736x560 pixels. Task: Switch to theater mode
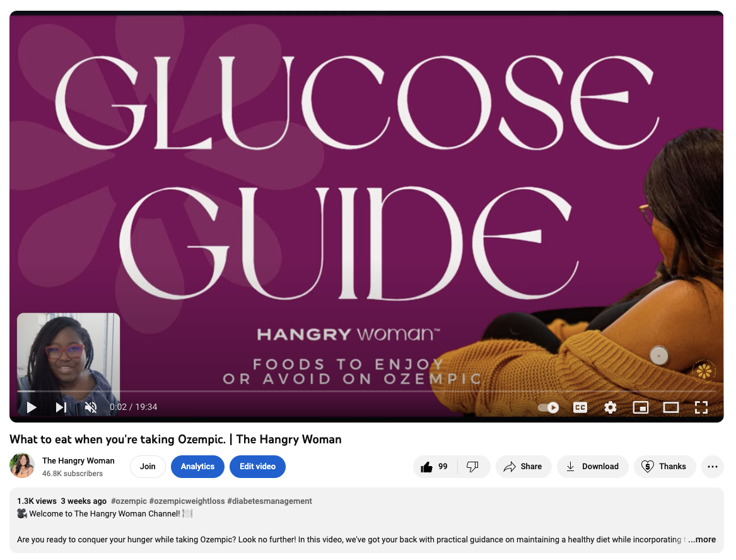click(x=671, y=407)
